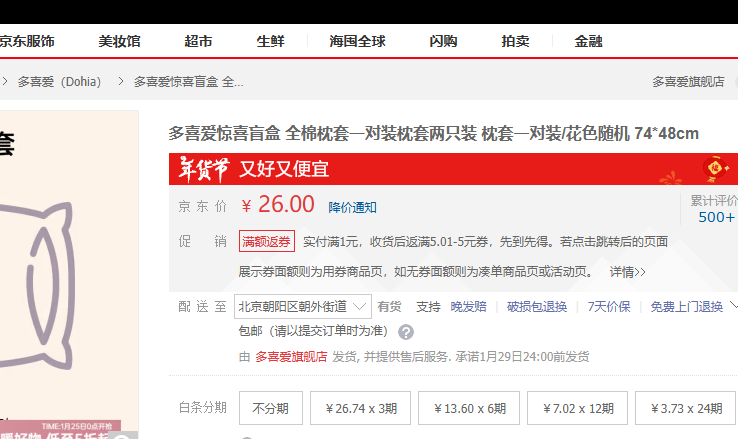Open the 美妆馆 navigation tab
The image size is (738, 439).
click(x=119, y=41)
